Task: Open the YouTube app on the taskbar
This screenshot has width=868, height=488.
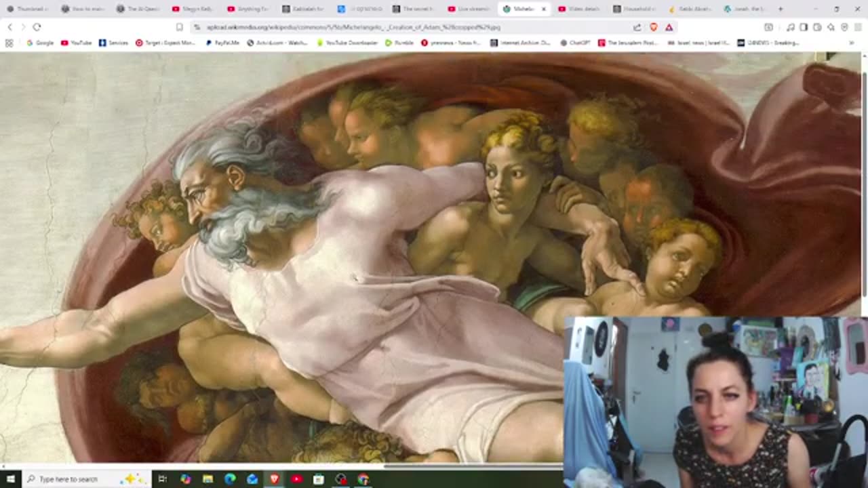Action: [296, 479]
